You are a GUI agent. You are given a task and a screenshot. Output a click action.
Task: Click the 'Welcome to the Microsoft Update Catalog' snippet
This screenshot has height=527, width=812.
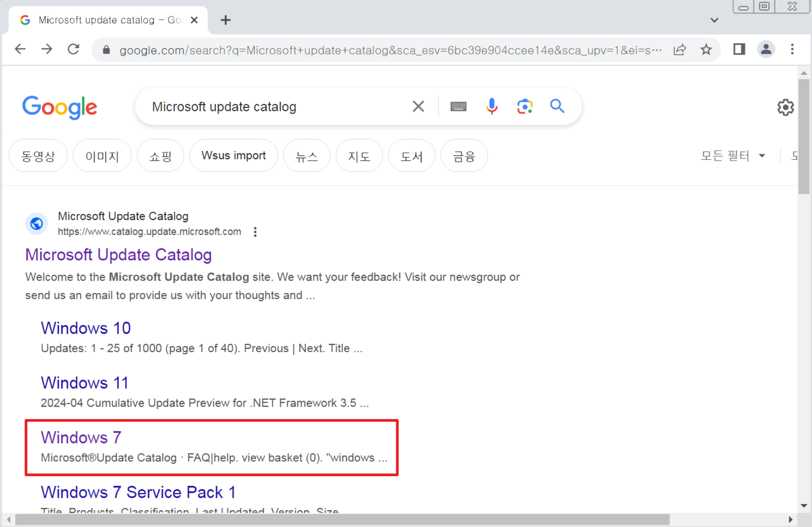pyautogui.click(x=272, y=286)
